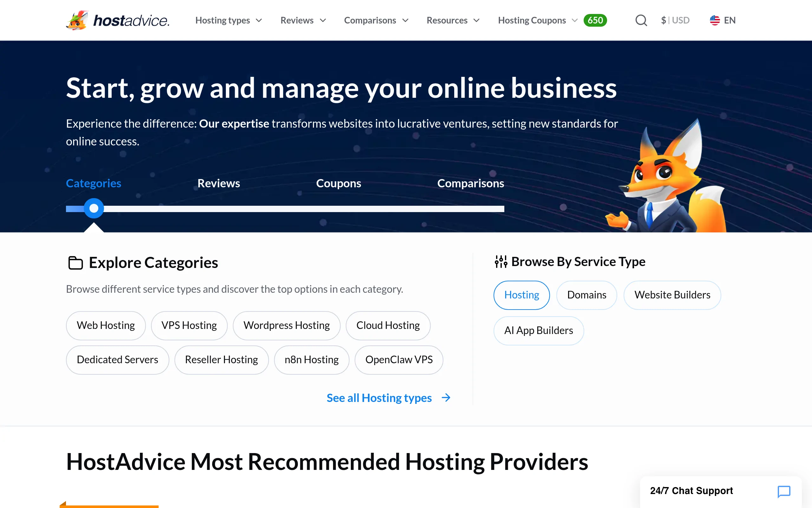Switch to the Comparisons hero tab
This screenshot has width=812, height=508.
(x=470, y=183)
